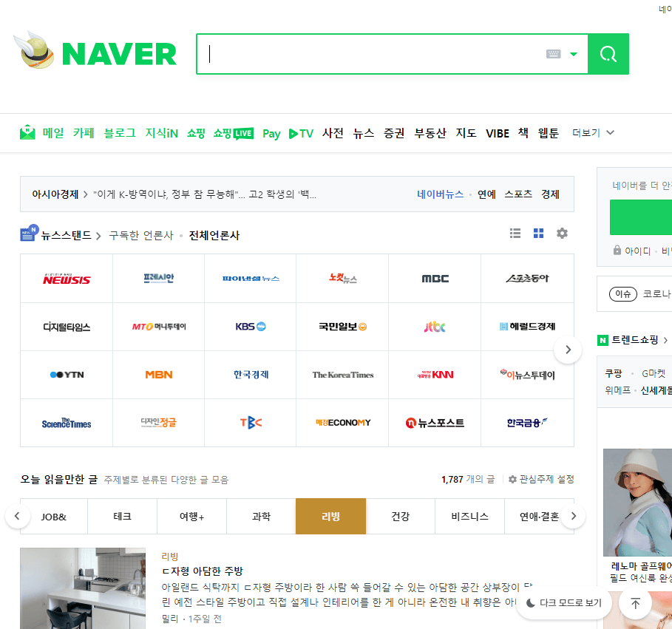Open 뉴스스탠드 icon

tap(29, 233)
